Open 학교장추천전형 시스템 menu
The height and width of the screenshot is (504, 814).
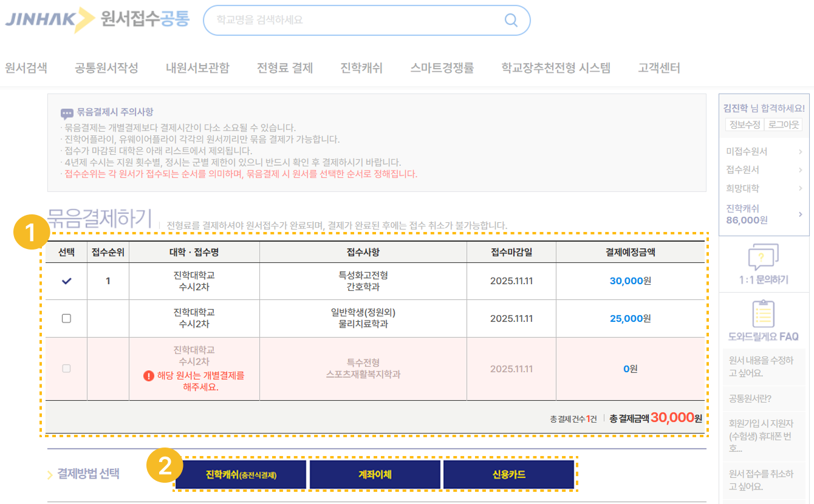click(x=556, y=68)
